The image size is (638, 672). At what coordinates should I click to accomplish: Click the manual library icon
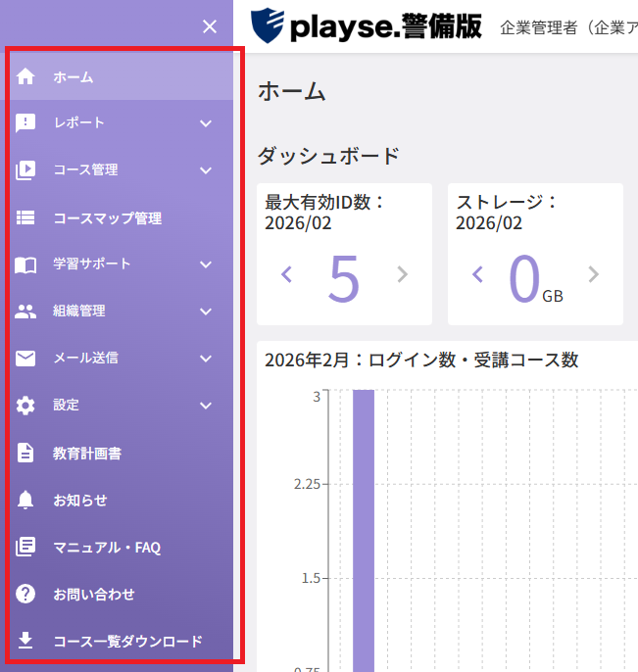click(25, 547)
